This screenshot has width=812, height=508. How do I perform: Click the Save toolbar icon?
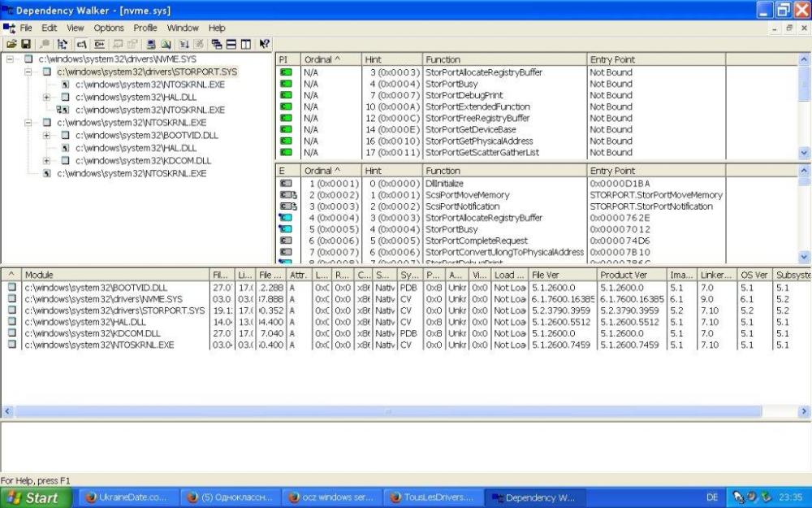(26, 44)
